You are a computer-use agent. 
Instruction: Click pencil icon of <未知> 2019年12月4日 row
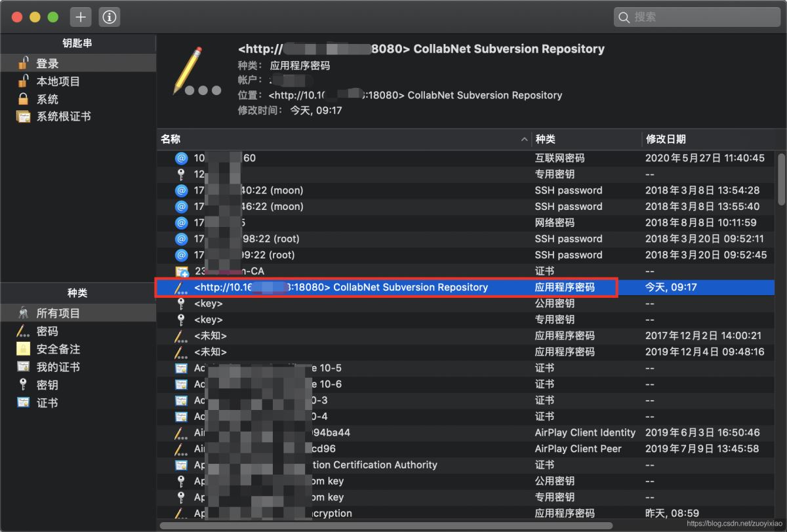pyautogui.click(x=182, y=352)
